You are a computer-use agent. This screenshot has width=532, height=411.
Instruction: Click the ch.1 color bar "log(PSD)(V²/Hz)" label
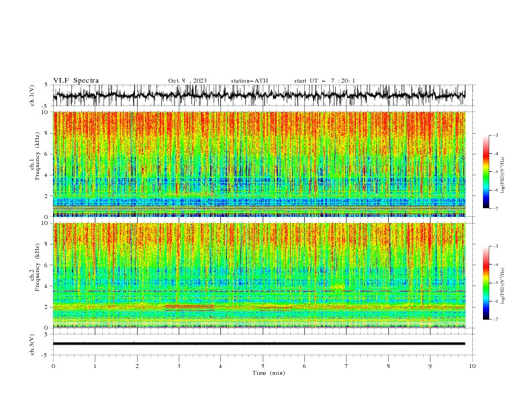[x=503, y=175]
